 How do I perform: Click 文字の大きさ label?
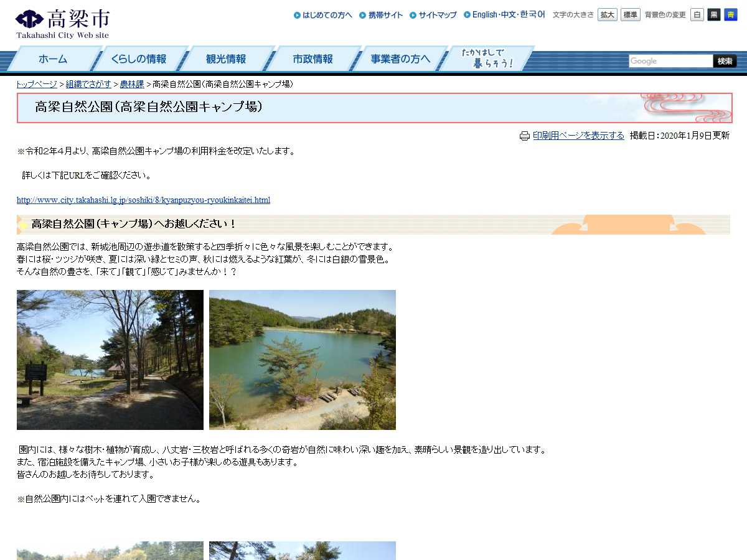click(573, 15)
